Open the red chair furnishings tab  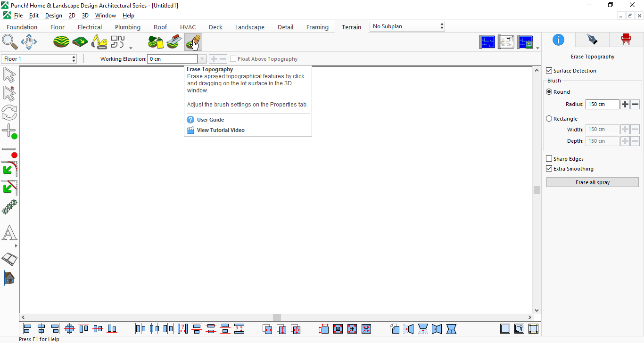click(626, 40)
